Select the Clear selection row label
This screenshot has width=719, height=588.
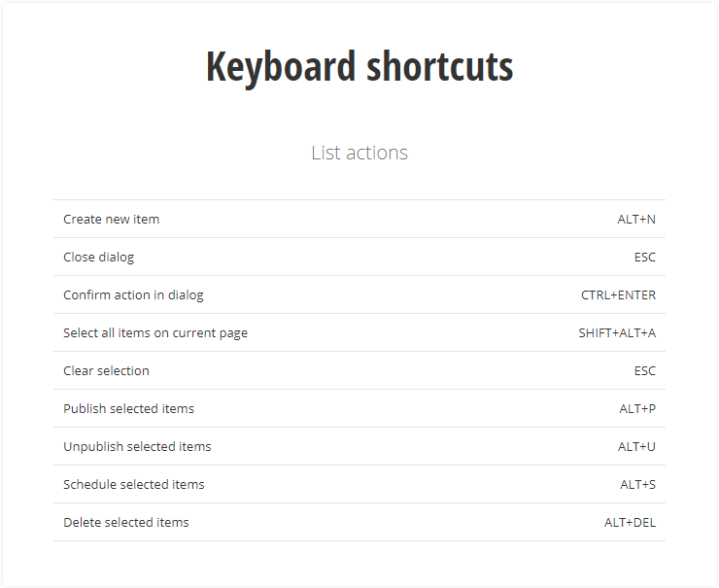point(107,371)
